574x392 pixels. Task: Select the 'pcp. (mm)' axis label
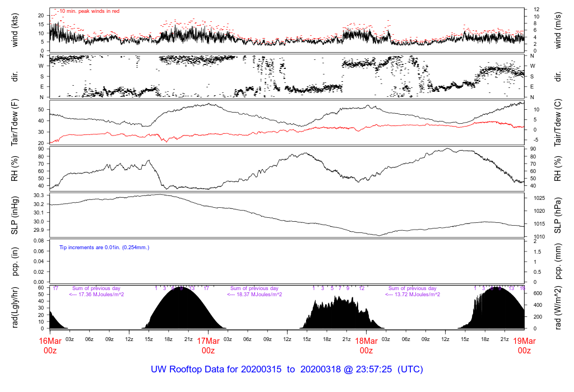tap(558, 261)
